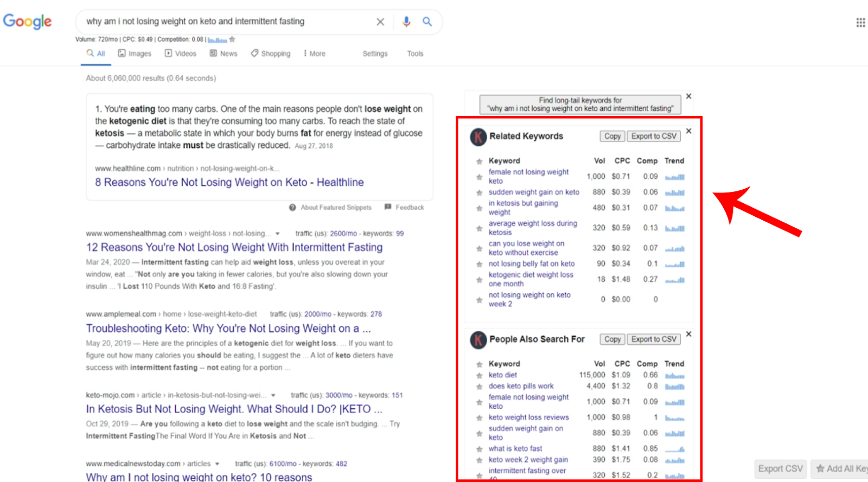The image size is (868, 482).
Task: Export People Also Search For to CSV
Action: [654, 339]
